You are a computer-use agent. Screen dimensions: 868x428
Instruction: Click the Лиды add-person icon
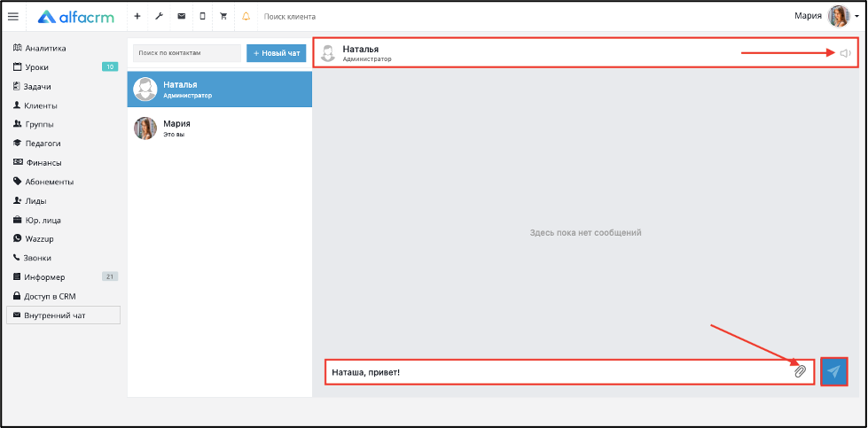click(x=17, y=201)
